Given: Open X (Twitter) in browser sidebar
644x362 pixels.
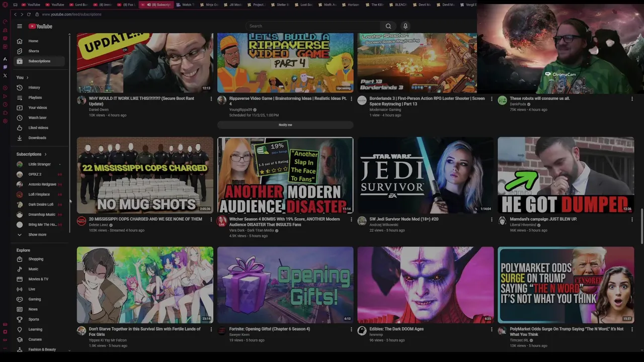Looking at the screenshot, I should point(5,75).
